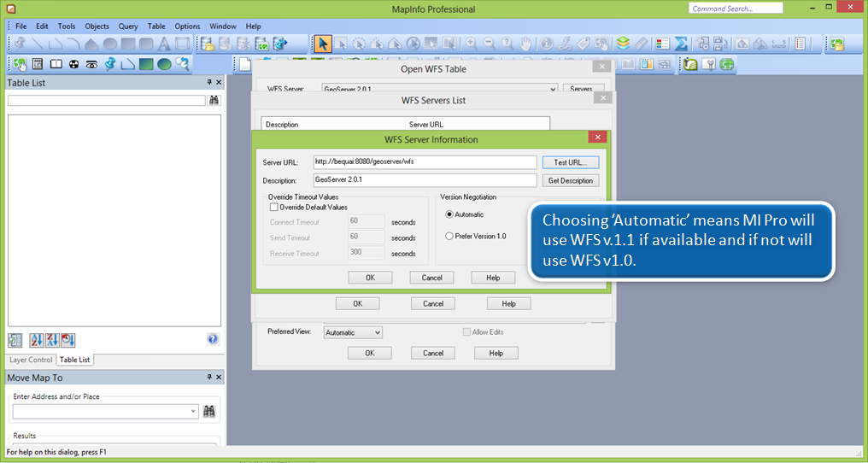Open the Table menu

[156, 26]
